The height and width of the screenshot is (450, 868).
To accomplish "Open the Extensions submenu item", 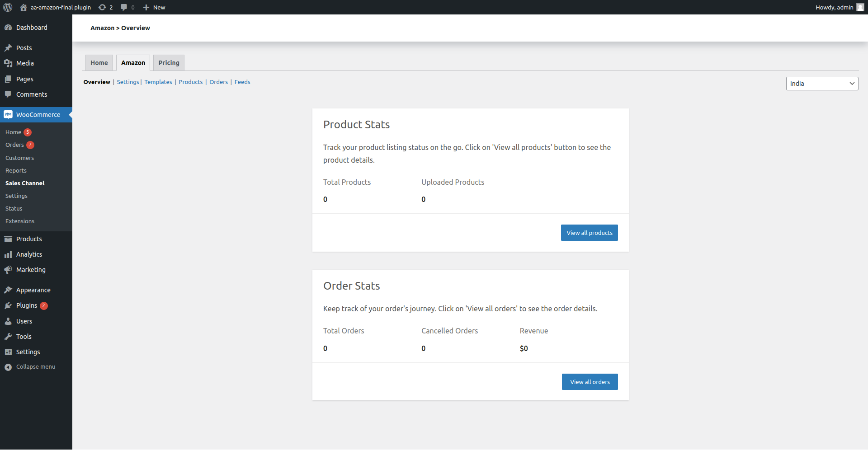I will tap(20, 221).
